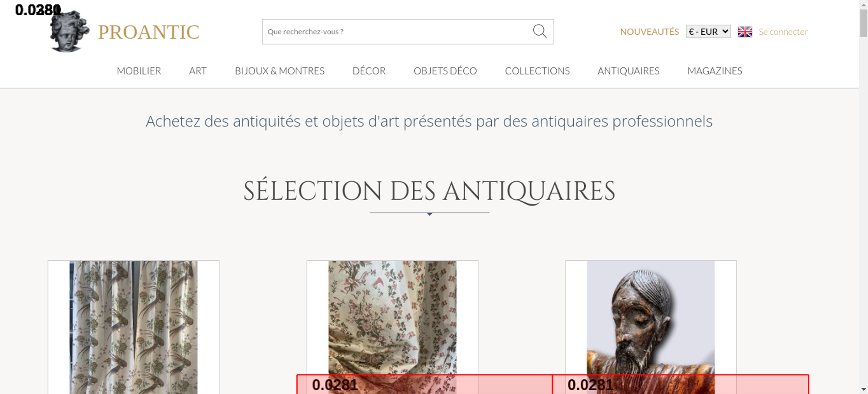Open the ANTIQUAIRES menu
The image size is (868, 394).
pyautogui.click(x=628, y=71)
